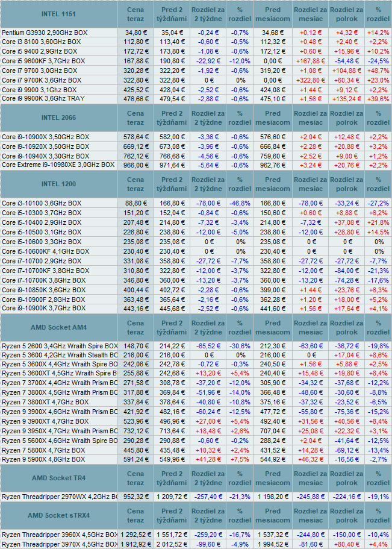The height and width of the screenshot is (549, 392).
Task: Select the Core i7 9700 3,0GHz BOX name
Action: (40, 71)
